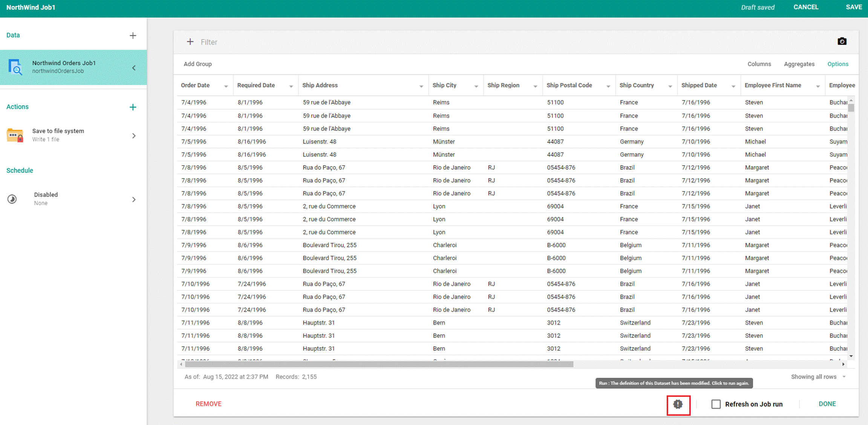Click the NorthWind Job1 title
The width and height of the screenshot is (868, 425).
click(31, 7)
